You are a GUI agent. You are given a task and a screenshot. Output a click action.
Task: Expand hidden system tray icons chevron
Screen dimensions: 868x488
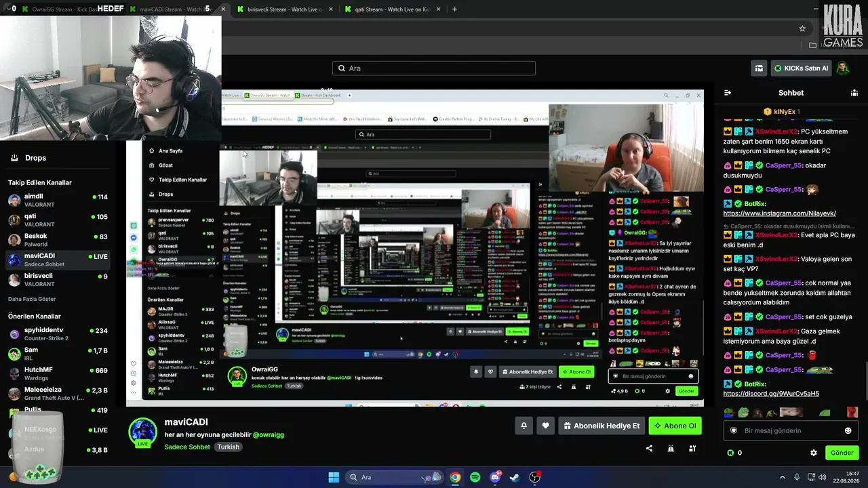point(782,477)
